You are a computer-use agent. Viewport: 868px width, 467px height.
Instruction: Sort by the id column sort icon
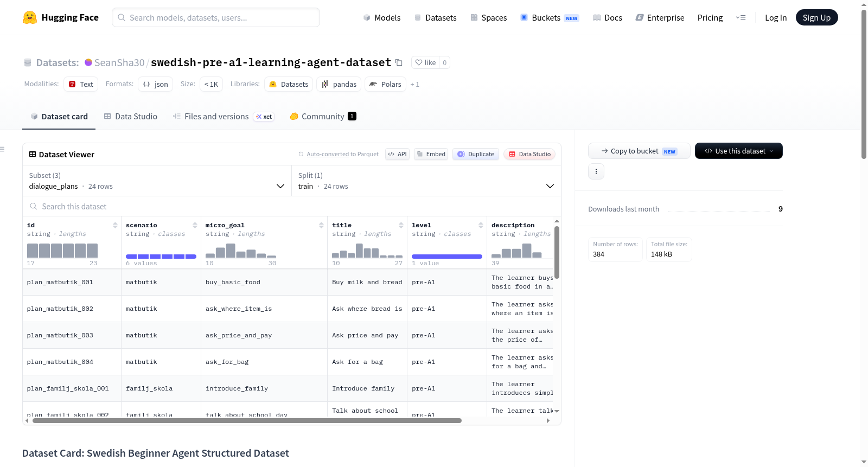[115, 225]
